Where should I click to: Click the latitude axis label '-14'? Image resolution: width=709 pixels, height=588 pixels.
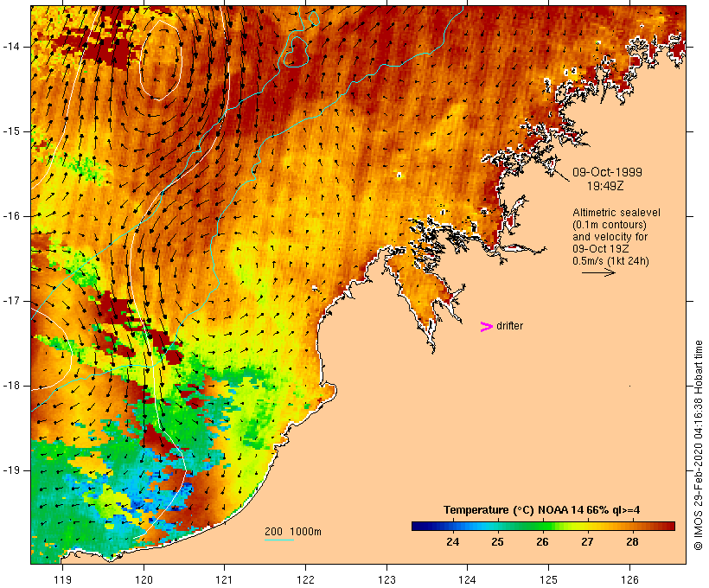pyautogui.click(x=11, y=47)
